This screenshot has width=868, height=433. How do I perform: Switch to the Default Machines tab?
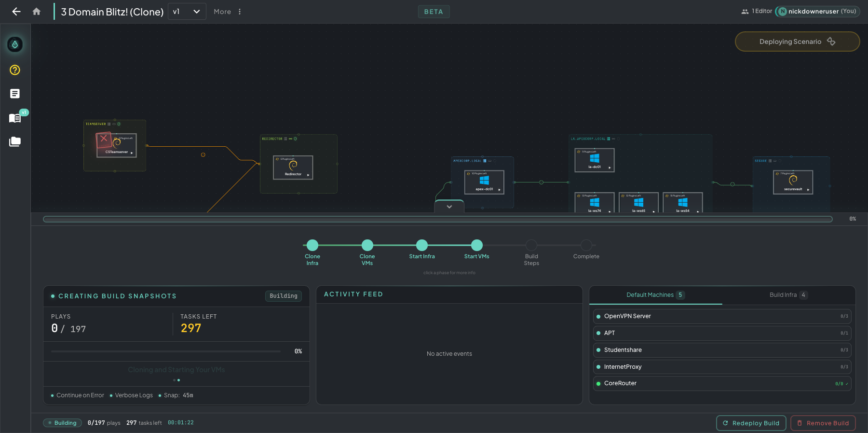point(655,295)
